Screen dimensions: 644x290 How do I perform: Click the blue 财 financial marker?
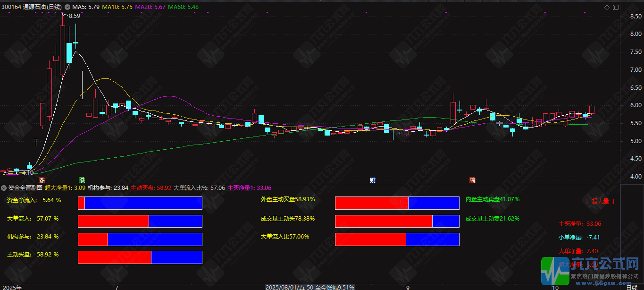[x=373, y=180]
